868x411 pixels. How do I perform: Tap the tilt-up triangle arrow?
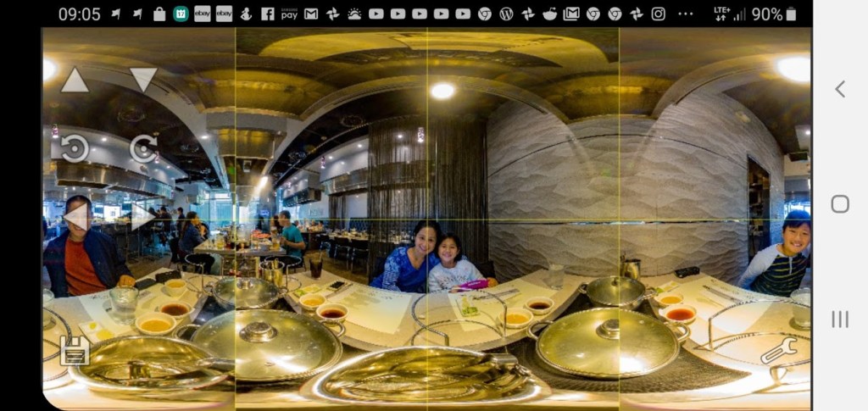point(75,80)
